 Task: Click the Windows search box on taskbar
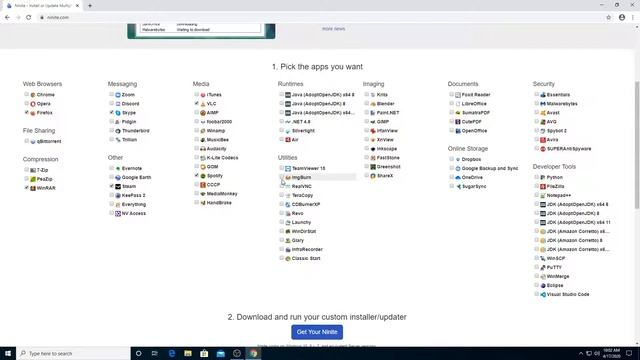coord(73,353)
